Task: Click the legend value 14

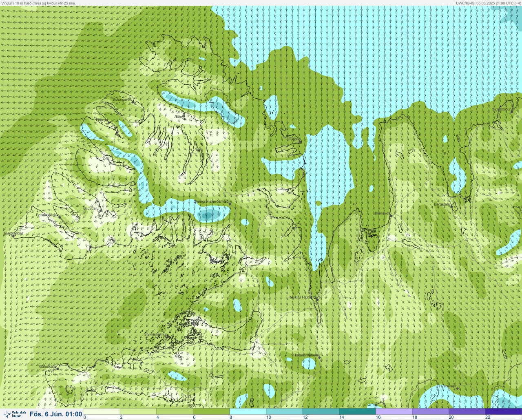Action: (341, 417)
